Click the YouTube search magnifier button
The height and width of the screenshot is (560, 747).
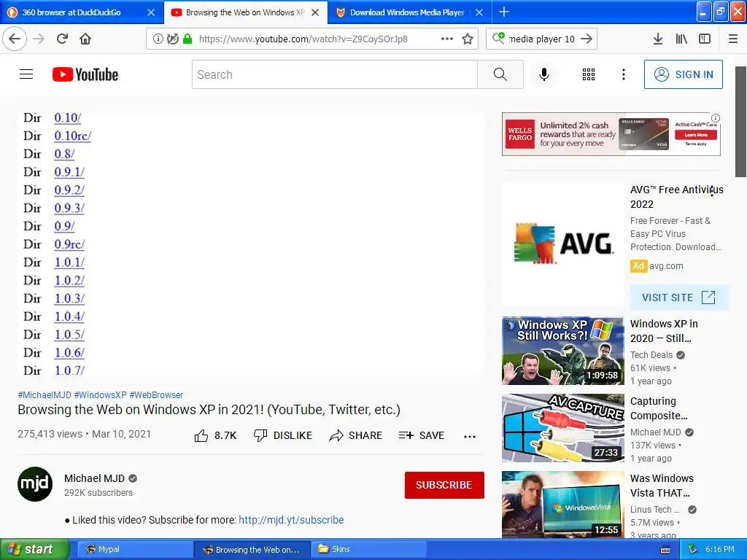pos(500,74)
